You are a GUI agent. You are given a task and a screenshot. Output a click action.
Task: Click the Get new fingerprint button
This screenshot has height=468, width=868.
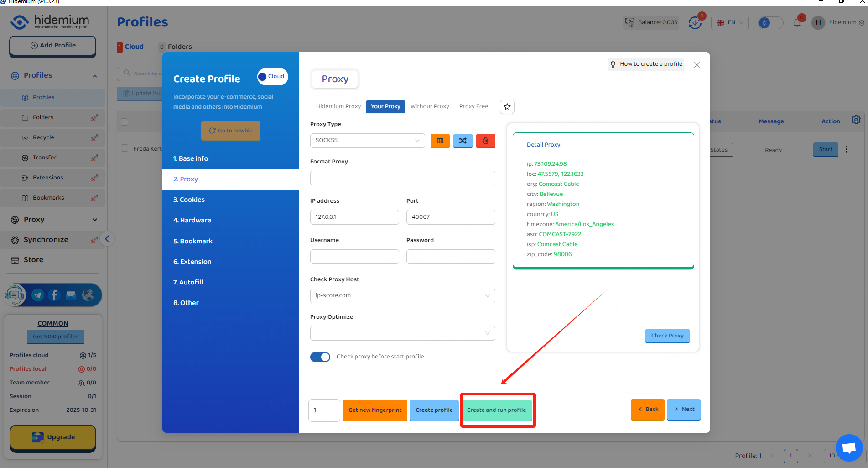click(374, 410)
